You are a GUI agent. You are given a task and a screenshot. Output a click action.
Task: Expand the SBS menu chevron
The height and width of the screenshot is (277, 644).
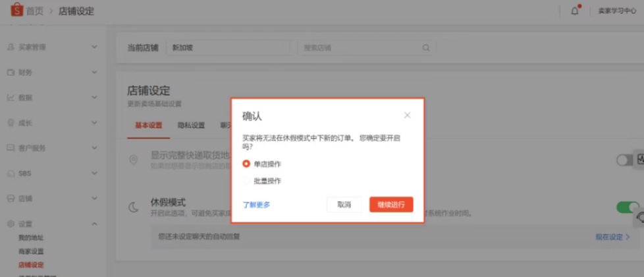point(94,173)
